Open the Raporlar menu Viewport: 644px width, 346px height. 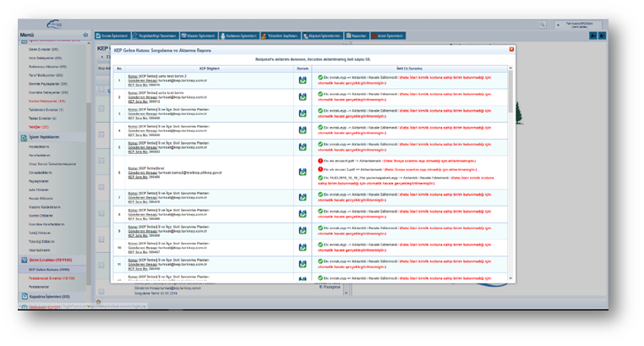pos(359,36)
